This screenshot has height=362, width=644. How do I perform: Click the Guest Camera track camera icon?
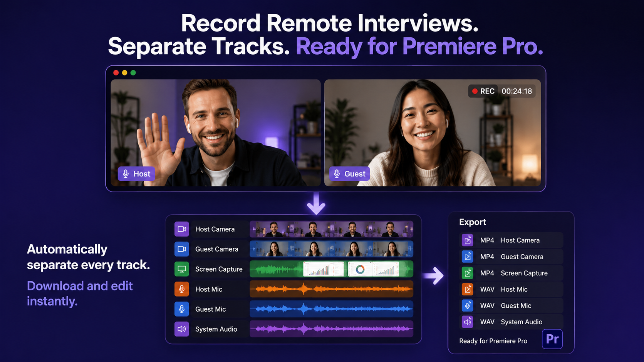coord(182,249)
